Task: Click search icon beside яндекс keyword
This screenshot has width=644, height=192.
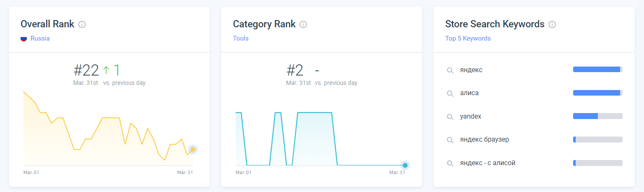Action: [x=450, y=70]
